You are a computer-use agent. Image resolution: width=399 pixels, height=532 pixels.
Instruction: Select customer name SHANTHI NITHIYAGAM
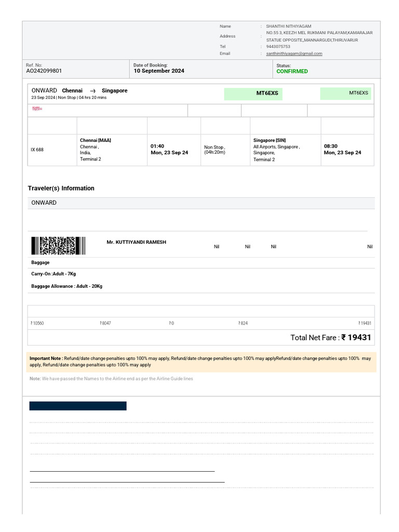tap(288, 26)
